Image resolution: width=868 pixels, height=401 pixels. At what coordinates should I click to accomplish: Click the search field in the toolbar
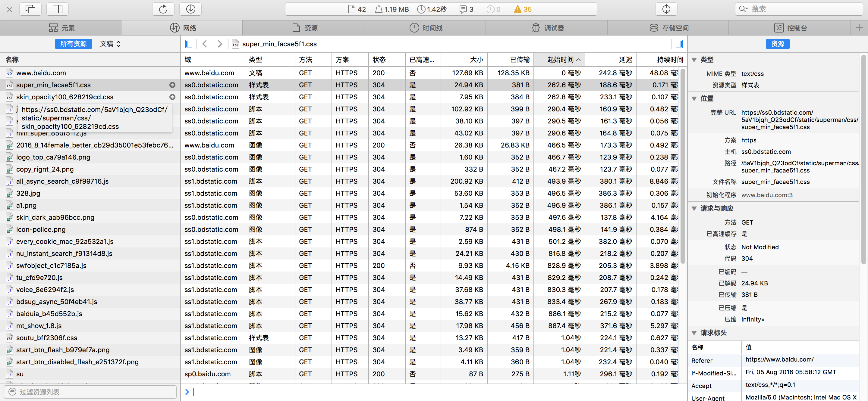tap(799, 9)
